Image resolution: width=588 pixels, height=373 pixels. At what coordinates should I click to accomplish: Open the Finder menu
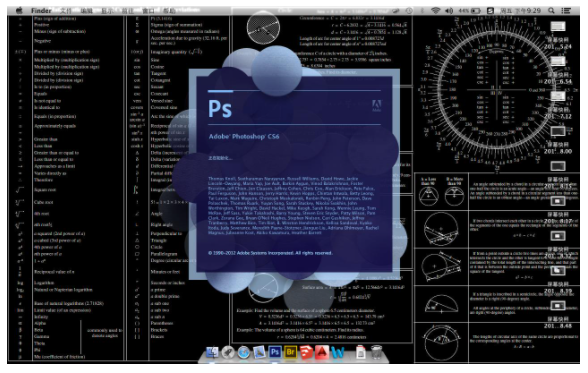pos(41,10)
